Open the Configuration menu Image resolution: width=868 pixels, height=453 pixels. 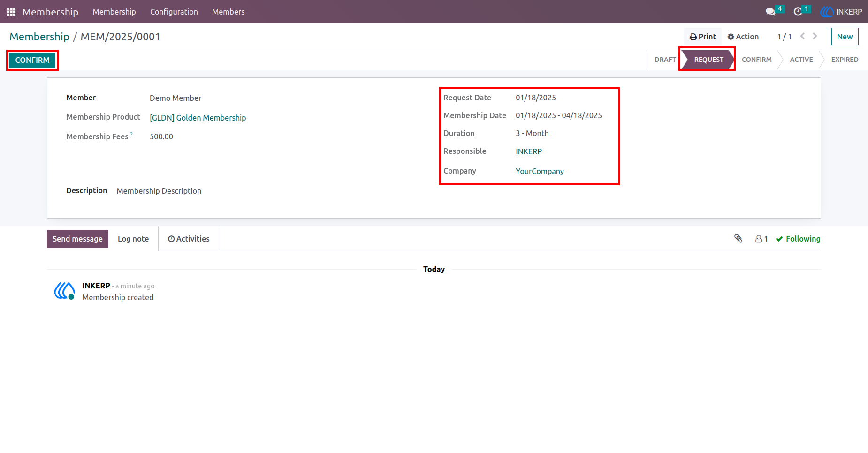coord(174,12)
